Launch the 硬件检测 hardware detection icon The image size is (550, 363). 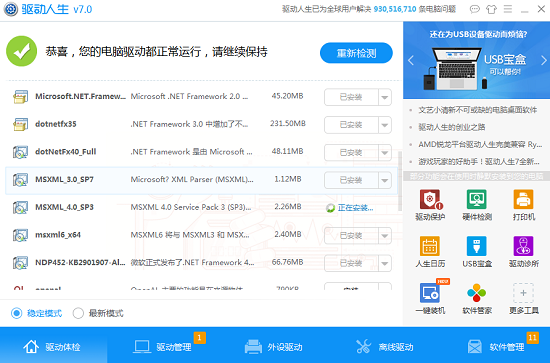tap(477, 204)
